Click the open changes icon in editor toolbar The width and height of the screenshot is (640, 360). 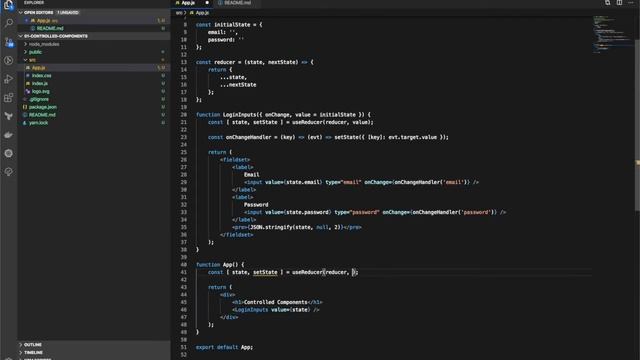607,3
